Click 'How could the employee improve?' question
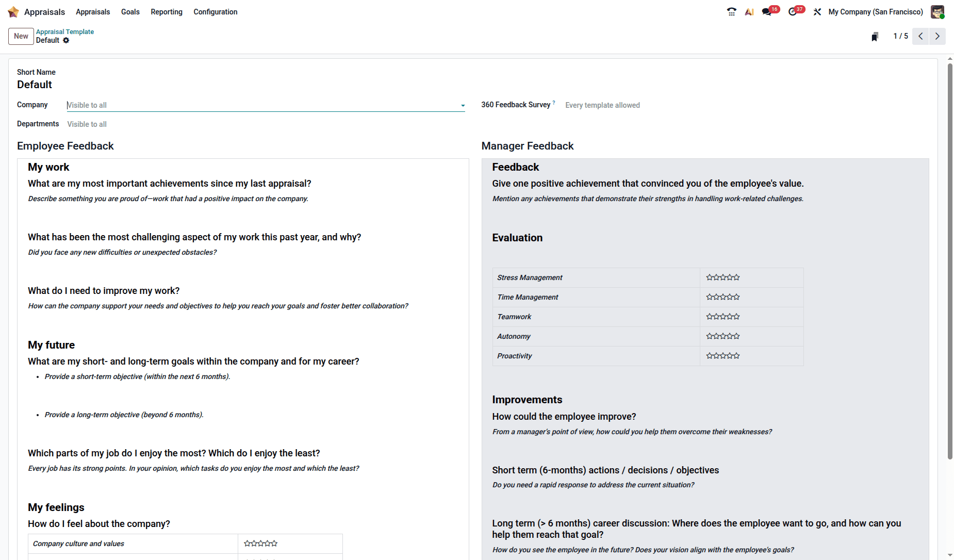 pyautogui.click(x=564, y=417)
